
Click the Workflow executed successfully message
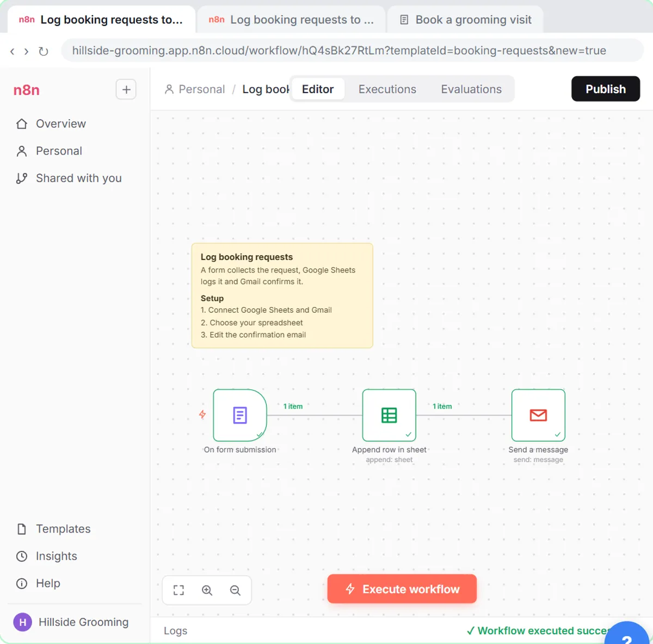pyautogui.click(x=538, y=630)
